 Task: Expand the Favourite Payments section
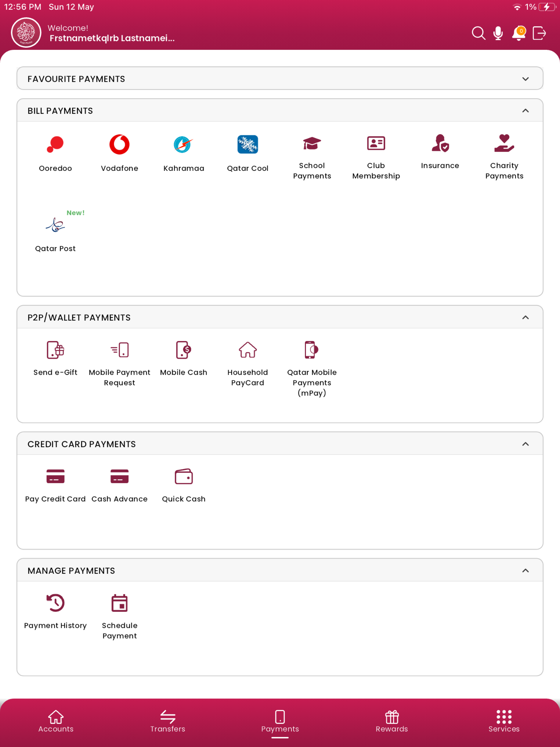[x=526, y=79]
